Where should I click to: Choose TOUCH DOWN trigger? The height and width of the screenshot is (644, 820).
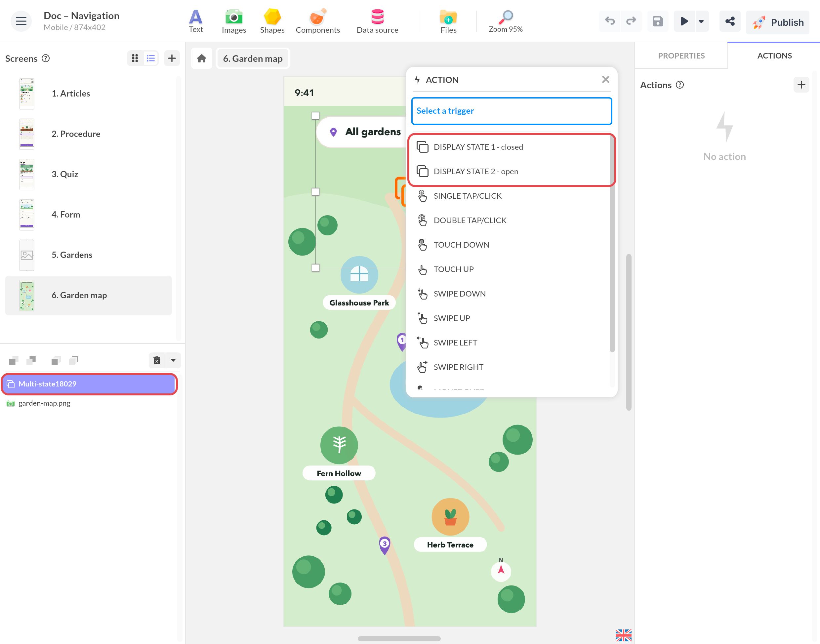512,245
